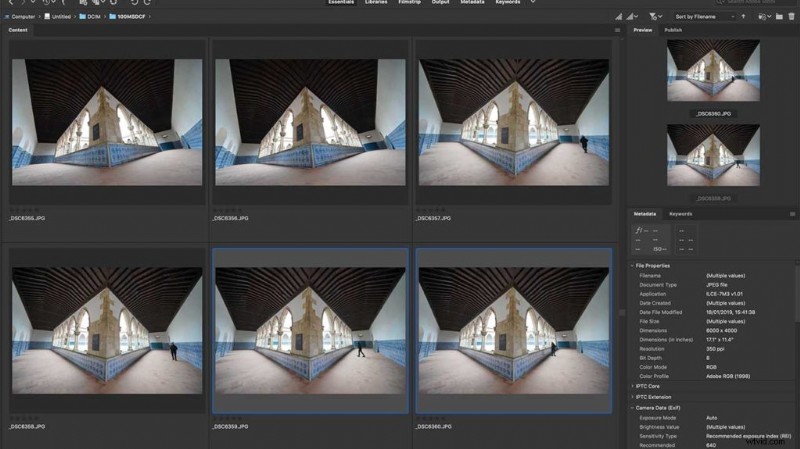Click the thumbnail quality browse icon
Viewport: 800px width, 449px height.
[x=618, y=17]
